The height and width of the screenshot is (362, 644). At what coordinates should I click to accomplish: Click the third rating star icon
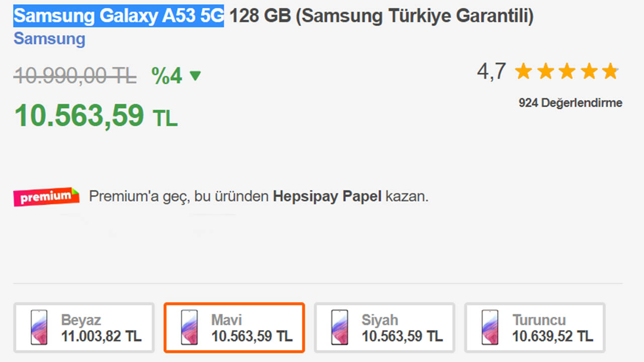567,71
